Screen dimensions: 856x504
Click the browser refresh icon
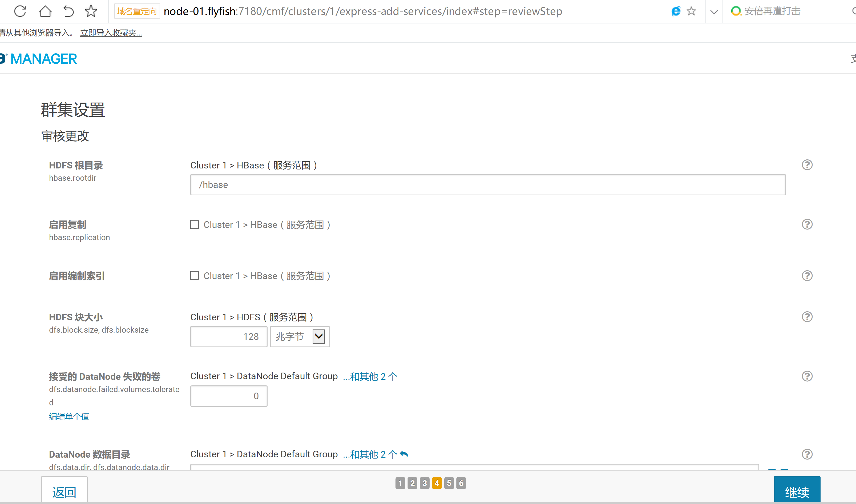click(x=20, y=11)
